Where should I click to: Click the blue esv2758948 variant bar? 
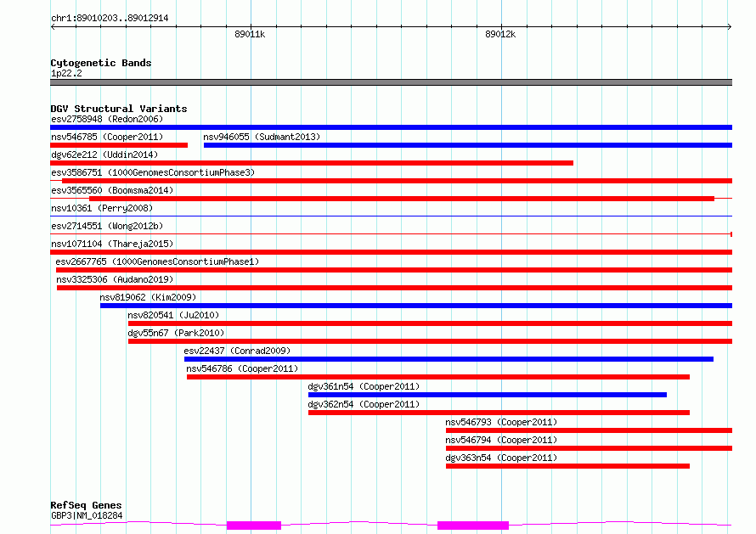pos(391,127)
